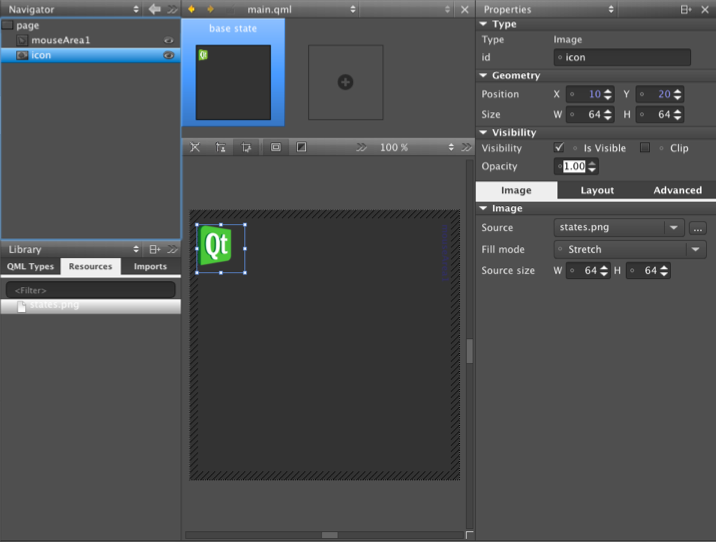Open the empty symbol selector dropdown
The image size is (716, 542).
[447, 9]
